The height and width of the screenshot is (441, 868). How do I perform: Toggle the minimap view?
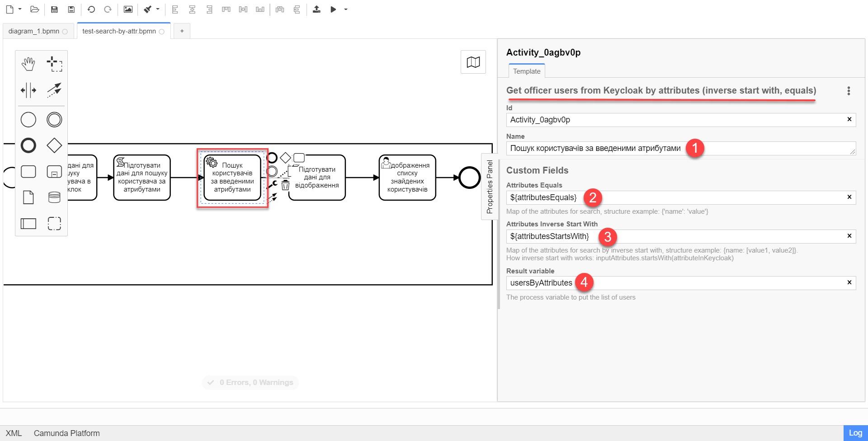coord(473,62)
